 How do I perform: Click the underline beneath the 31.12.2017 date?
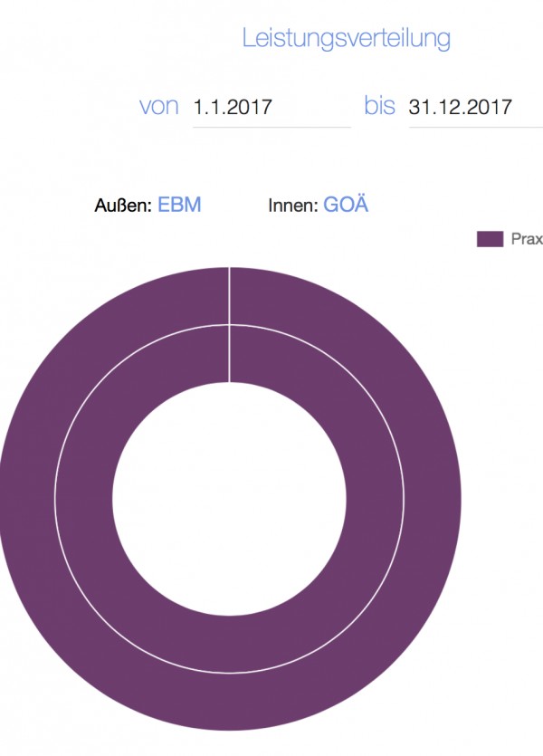475,128
